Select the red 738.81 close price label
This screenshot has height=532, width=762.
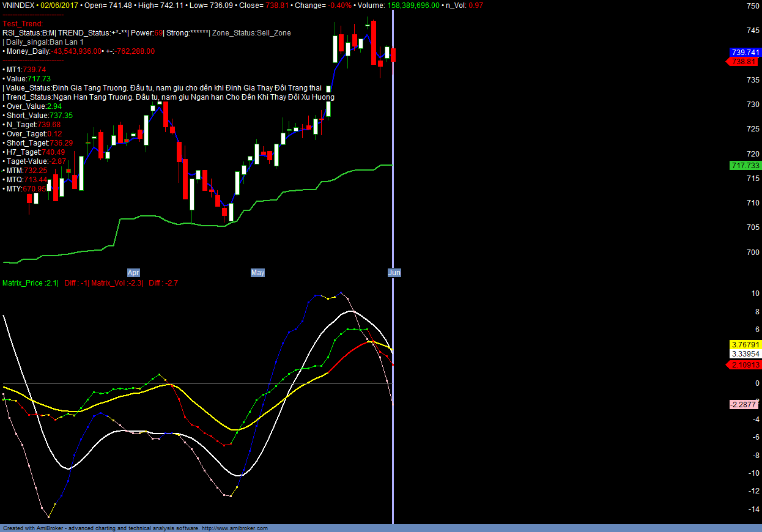[x=744, y=62]
